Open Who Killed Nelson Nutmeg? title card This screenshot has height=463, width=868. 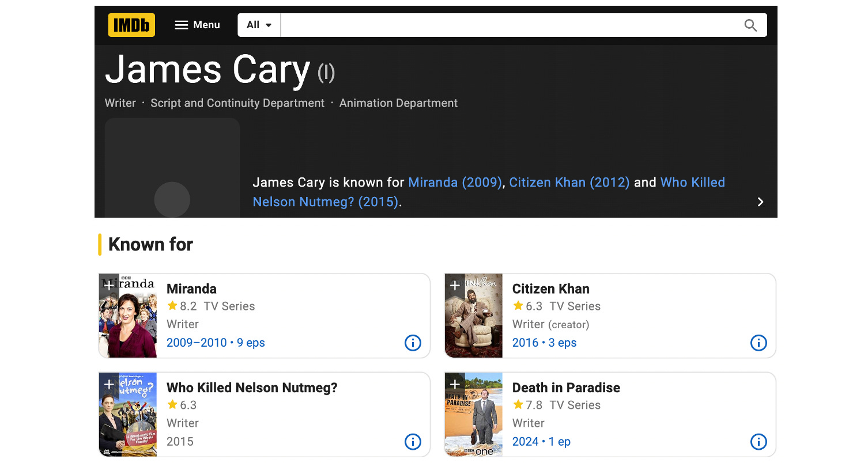pyautogui.click(x=252, y=388)
